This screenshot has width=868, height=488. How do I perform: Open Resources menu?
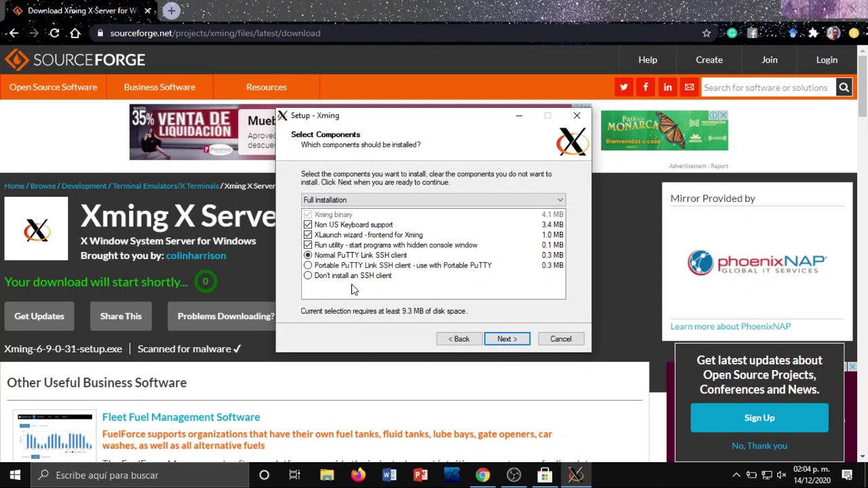click(267, 87)
